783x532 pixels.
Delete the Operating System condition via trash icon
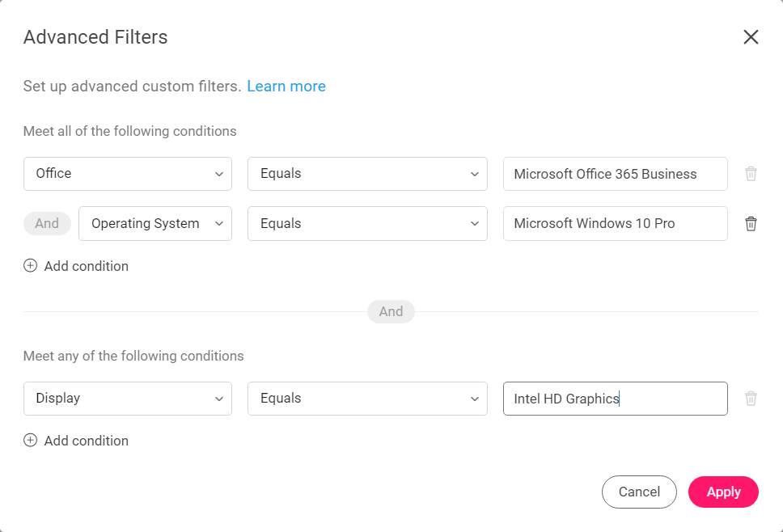(751, 224)
